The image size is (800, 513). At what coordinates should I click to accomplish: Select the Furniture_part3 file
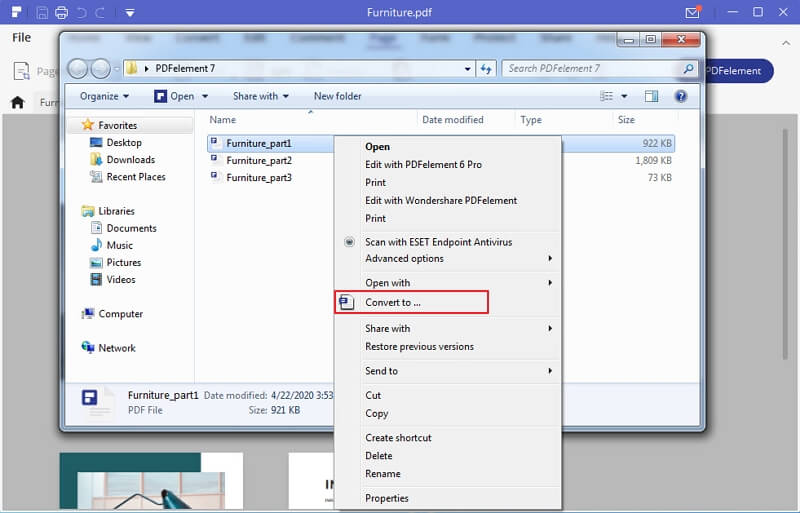tap(259, 178)
